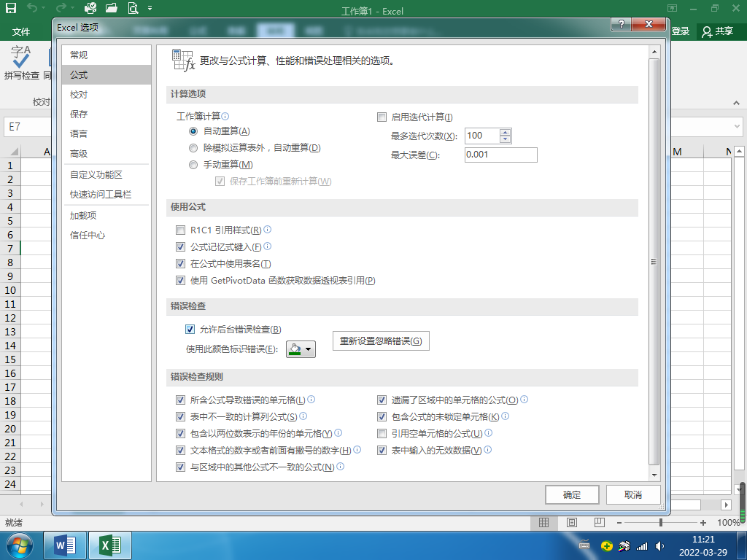The width and height of the screenshot is (747, 560).
Task: Click info icon beside 表中输入的无效数据
Action: coord(487,449)
